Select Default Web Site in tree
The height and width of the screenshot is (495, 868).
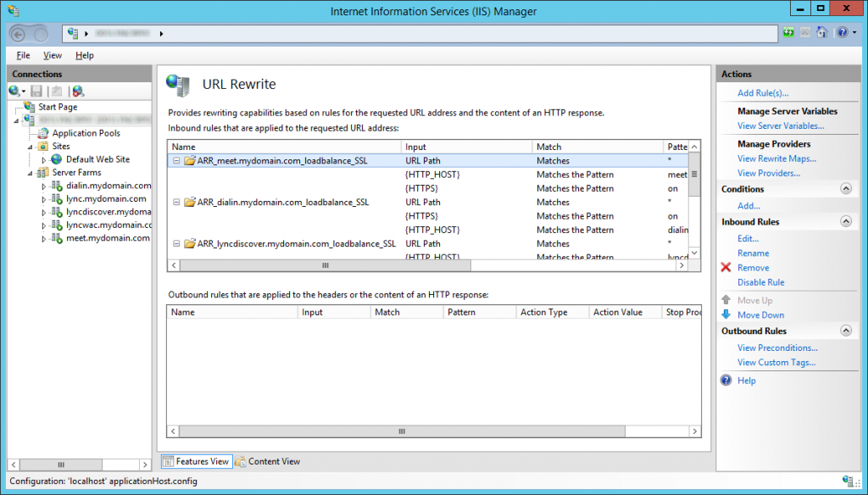click(x=97, y=159)
